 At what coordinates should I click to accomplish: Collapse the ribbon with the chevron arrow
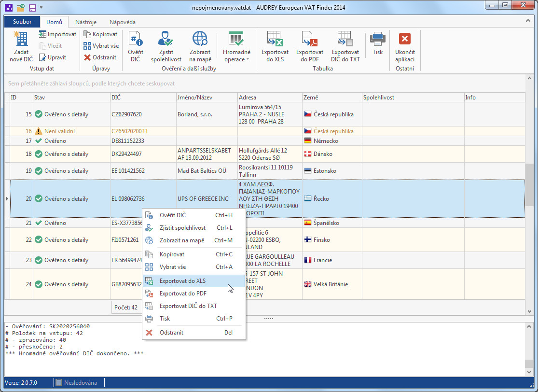pyautogui.click(x=528, y=21)
